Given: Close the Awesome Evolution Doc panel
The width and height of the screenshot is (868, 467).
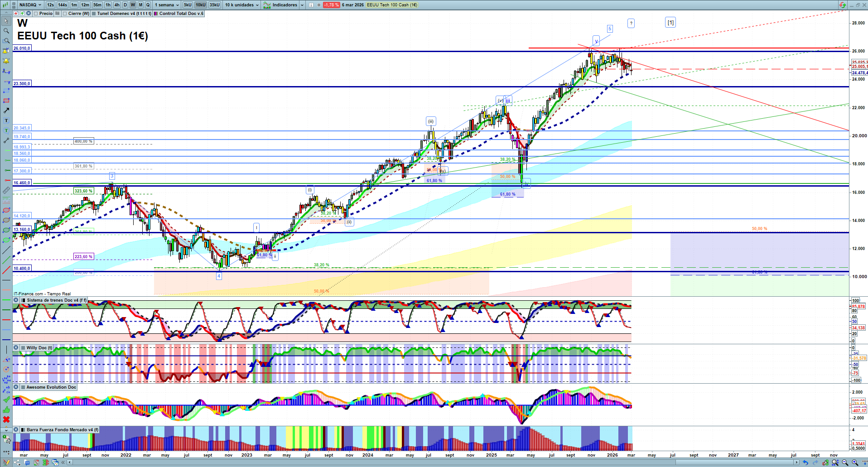Looking at the screenshot, I should point(16,387).
